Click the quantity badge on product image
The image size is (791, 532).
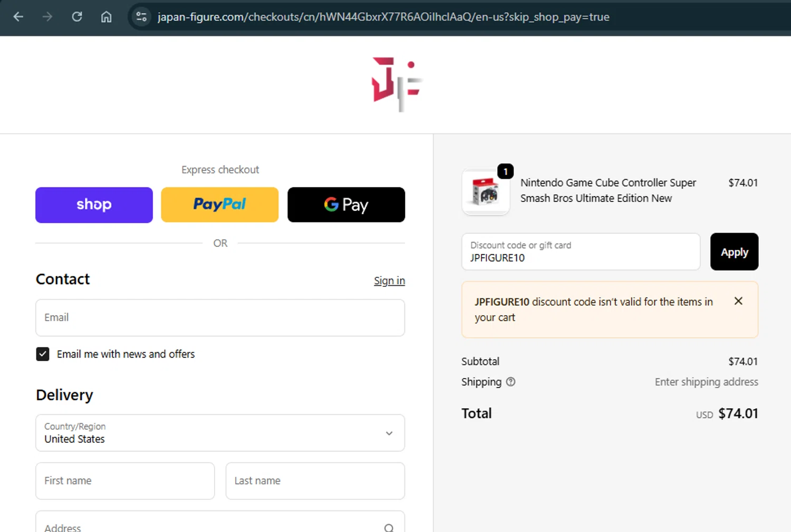[x=505, y=171]
